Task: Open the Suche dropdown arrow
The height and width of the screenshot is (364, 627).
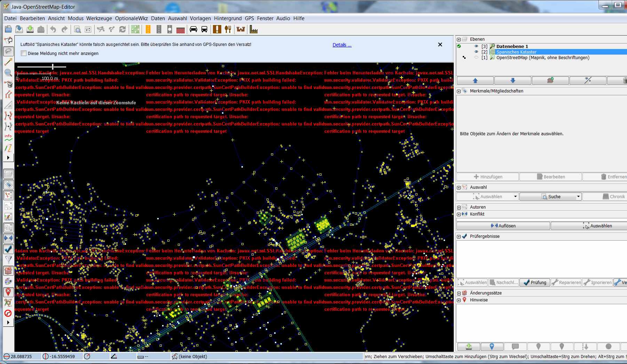Action: click(x=578, y=197)
